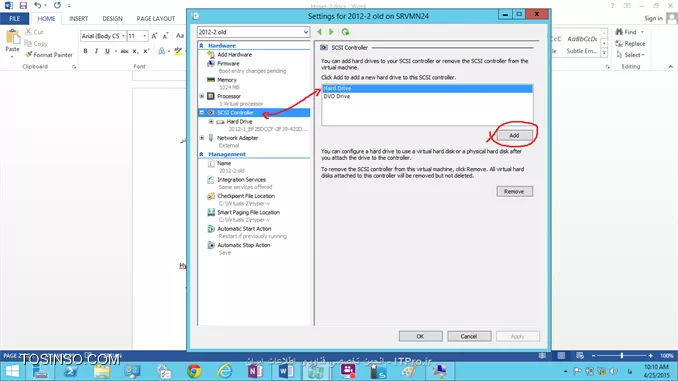The width and height of the screenshot is (678, 381).
Task: Select Add Hardware in the Hardware tree
Action: tap(234, 55)
